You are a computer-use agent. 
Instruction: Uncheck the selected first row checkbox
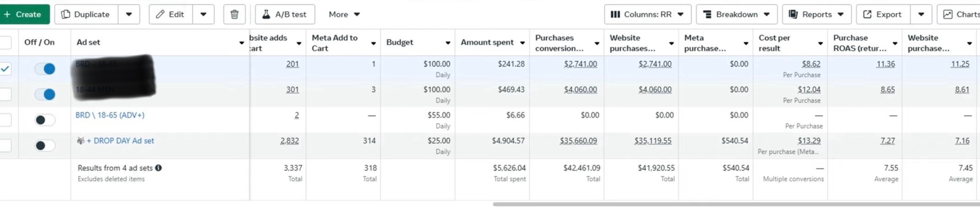pyautogui.click(x=5, y=69)
